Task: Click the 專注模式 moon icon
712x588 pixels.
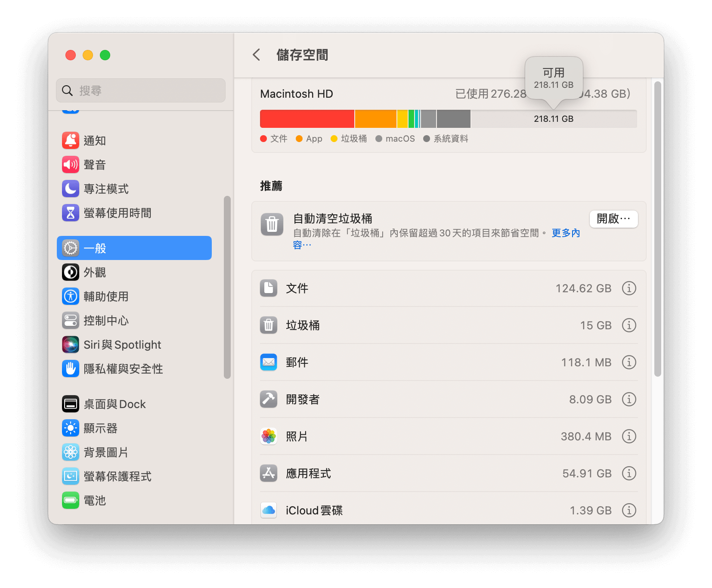Action: point(71,189)
